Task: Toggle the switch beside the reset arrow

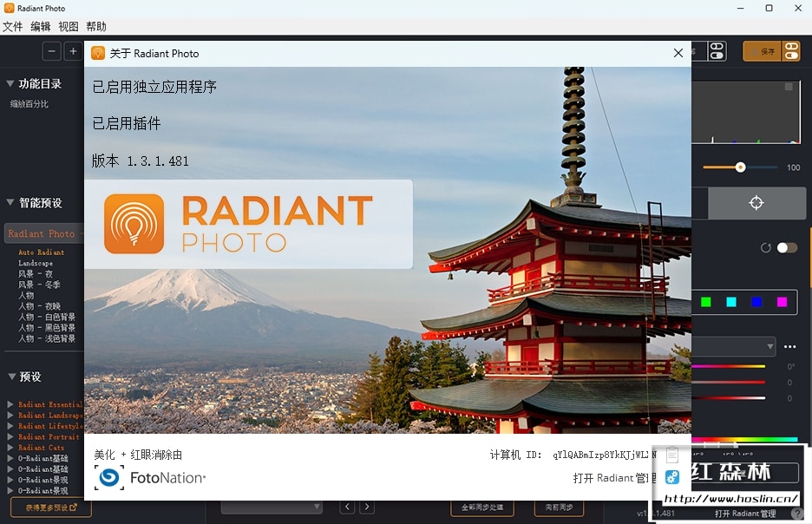Action: (787, 248)
